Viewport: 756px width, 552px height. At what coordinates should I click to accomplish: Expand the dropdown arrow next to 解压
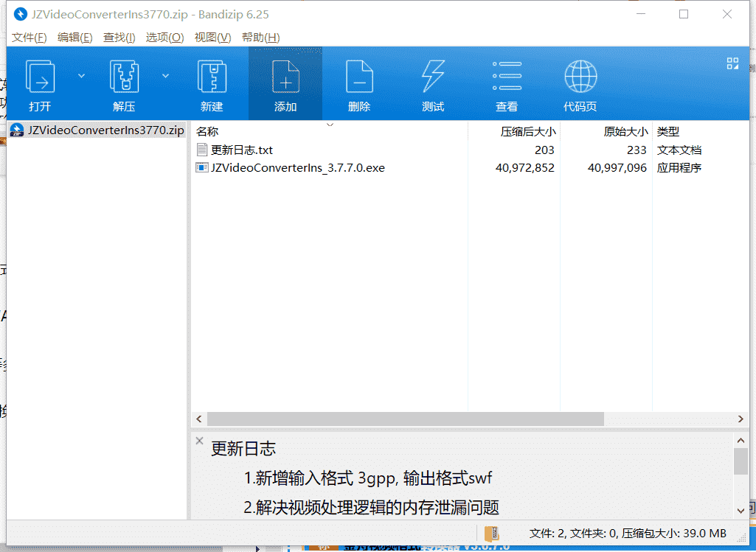165,76
